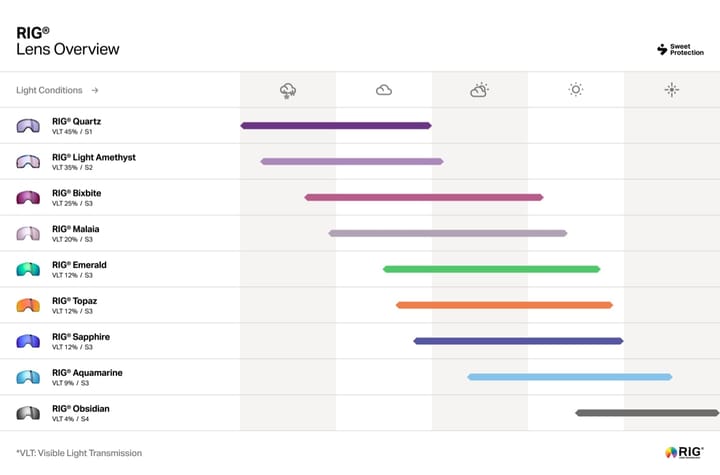Click the VLT Visible Light Transmission footnote
This screenshot has width=720, height=475.
click(79, 453)
